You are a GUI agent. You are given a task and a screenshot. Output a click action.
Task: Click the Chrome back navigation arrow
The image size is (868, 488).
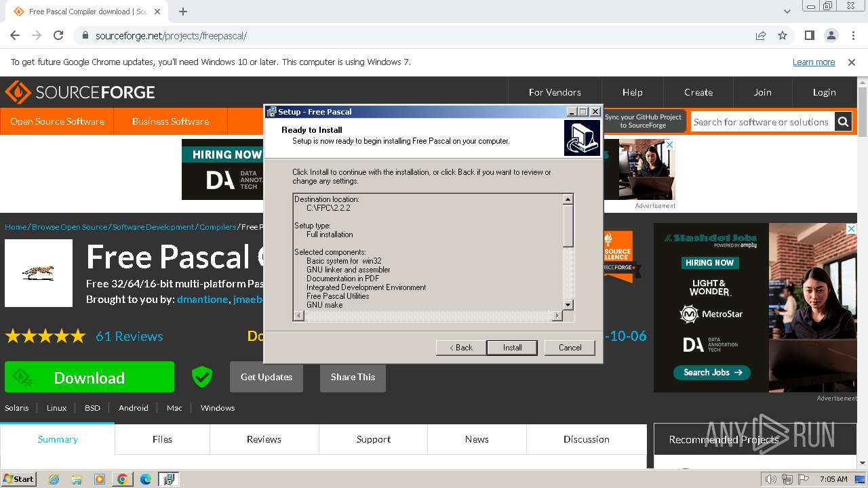15,35
